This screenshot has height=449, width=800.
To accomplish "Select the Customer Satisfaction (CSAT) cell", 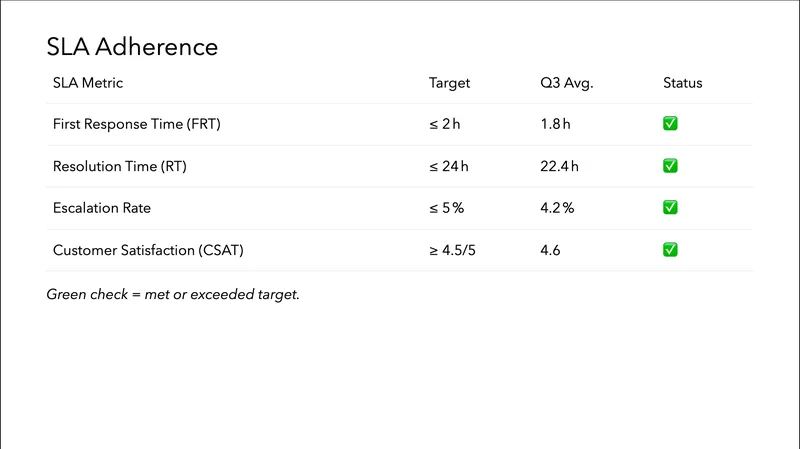I will tap(148, 250).
